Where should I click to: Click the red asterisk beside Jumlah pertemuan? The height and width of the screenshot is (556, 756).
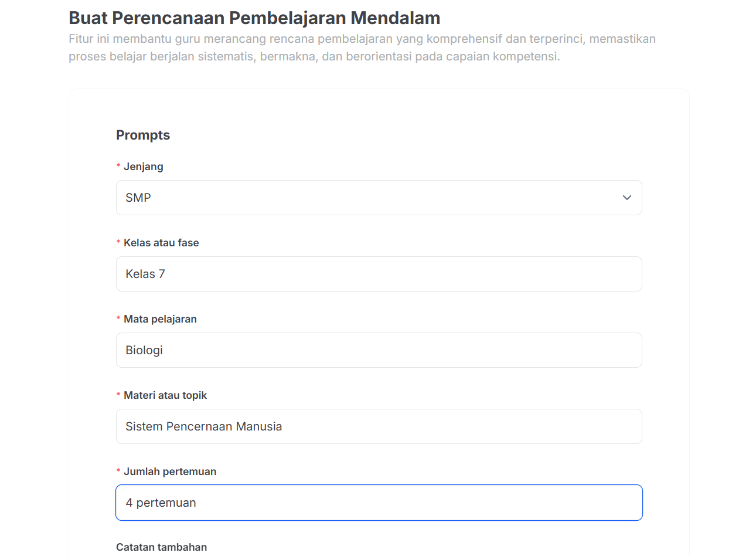pyautogui.click(x=118, y=472)
